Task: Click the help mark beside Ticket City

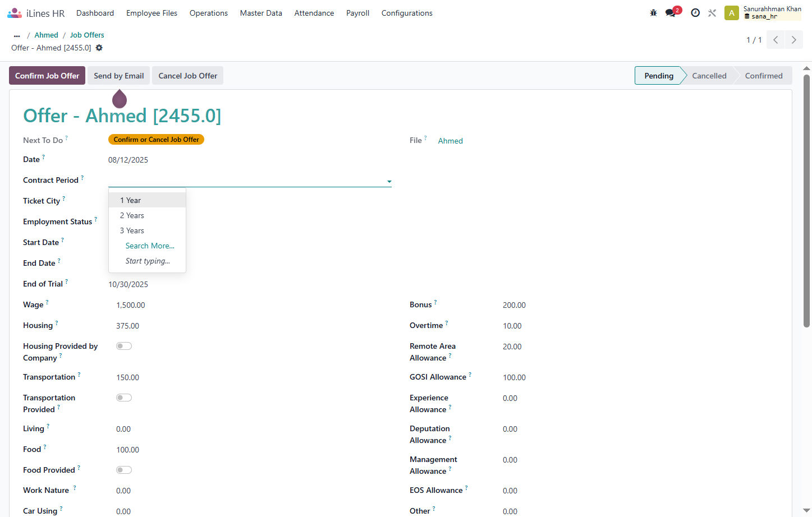Action: point(64,199)
